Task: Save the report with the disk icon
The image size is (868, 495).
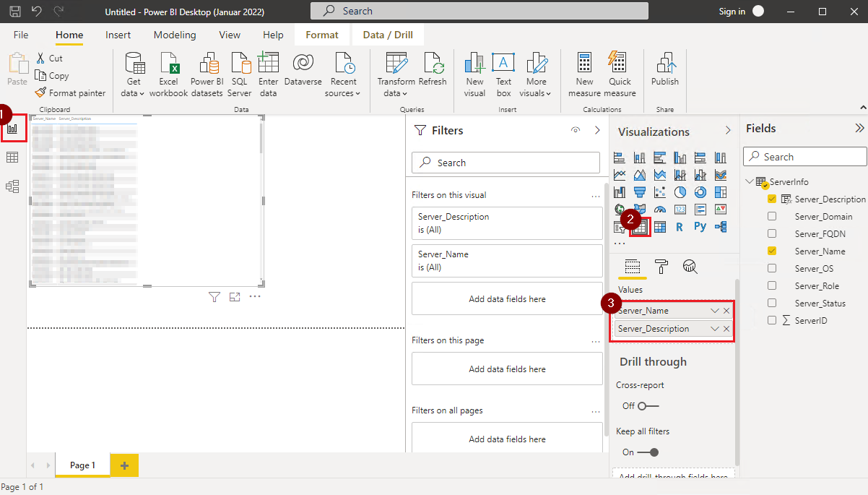Action: (x=15, y=12)
